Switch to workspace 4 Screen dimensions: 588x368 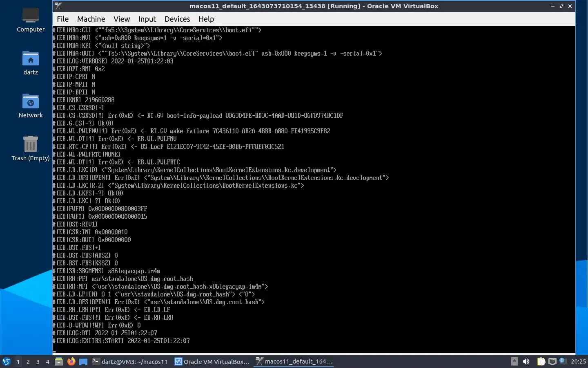pyautogui.click(x=47, y=361)
